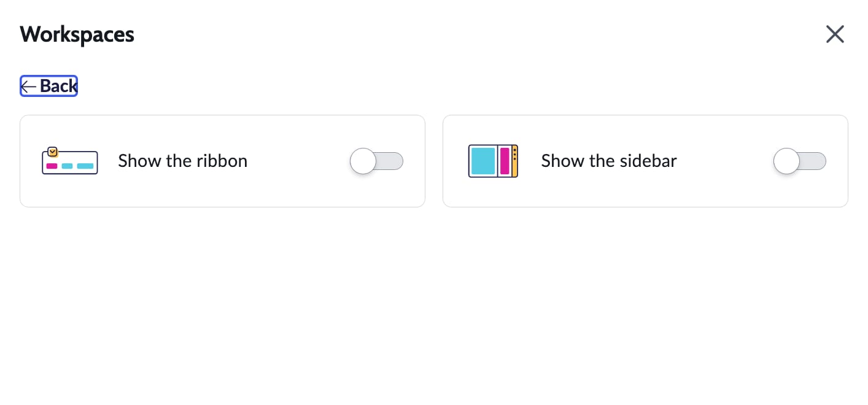
Task: Click the sidebar preview icon
Action: click(493, 161)
